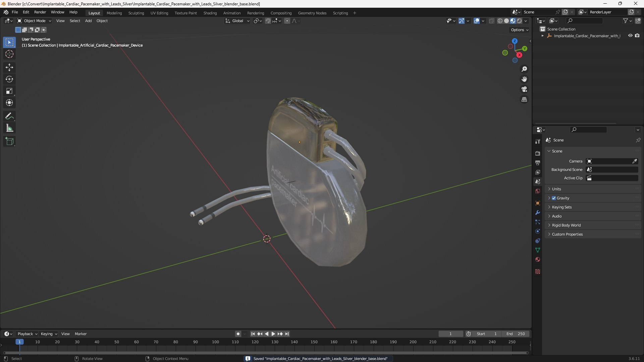Viewport: 644px width, 362px height.
Task: Click the Camera field in Scene properties
Action: (x=612, y=161)
